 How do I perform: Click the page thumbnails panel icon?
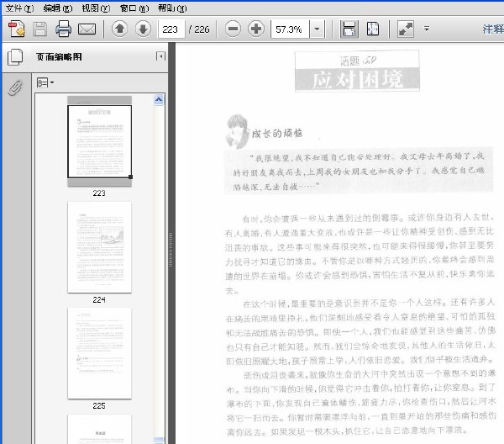coord(15,57)
